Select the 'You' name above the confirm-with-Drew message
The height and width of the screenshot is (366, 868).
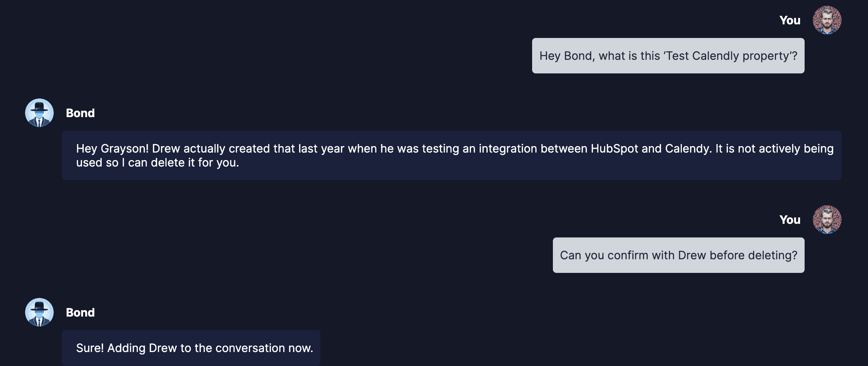coord(790,220)
